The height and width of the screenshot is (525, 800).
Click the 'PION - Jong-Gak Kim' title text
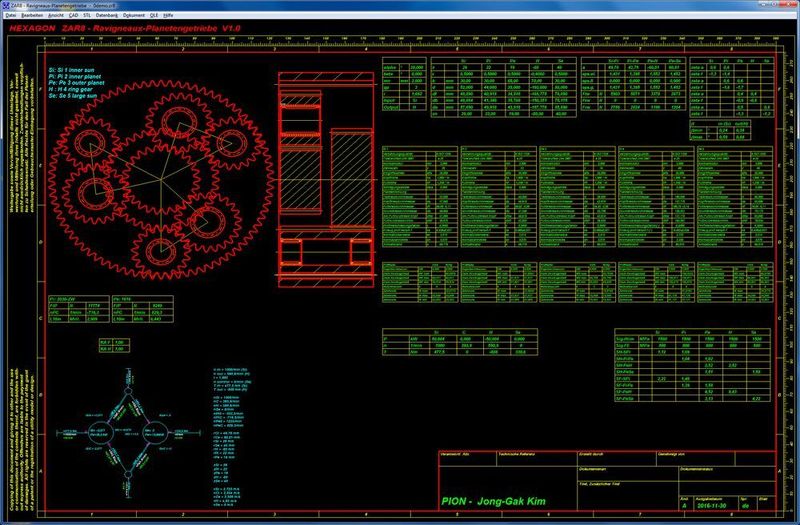click(493, 501)
